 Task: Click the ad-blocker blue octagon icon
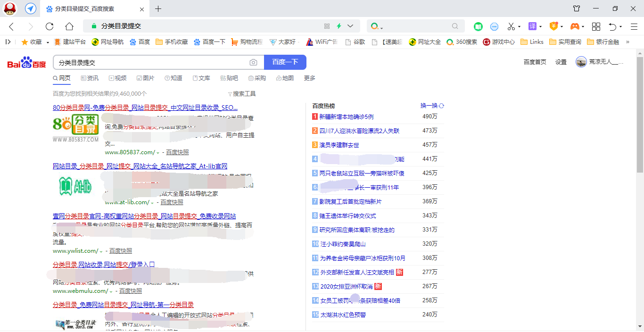tap(494, 26)
